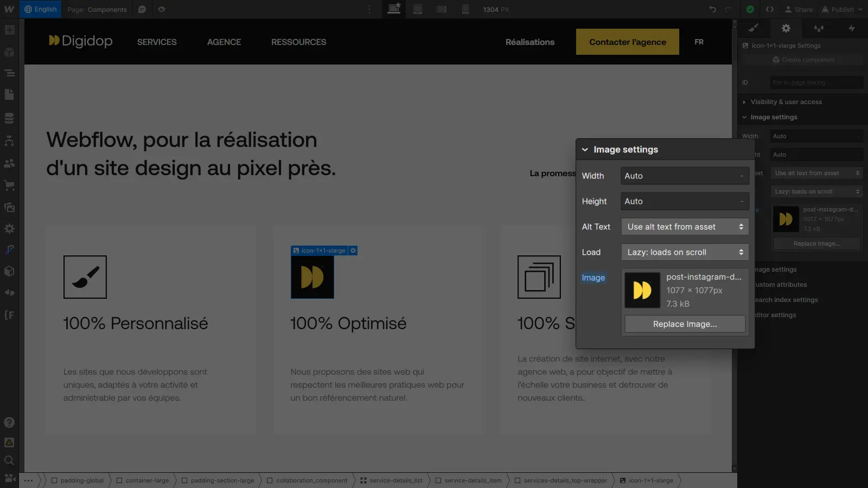
Task: Click the SERVICES nav link
Action: pos(157,42)
